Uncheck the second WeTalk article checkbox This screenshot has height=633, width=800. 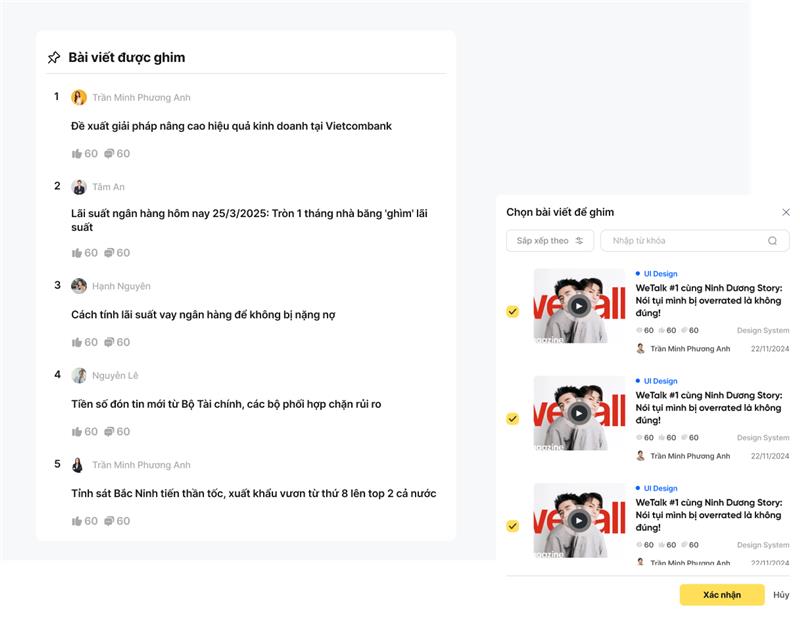[x=513, y=419]
